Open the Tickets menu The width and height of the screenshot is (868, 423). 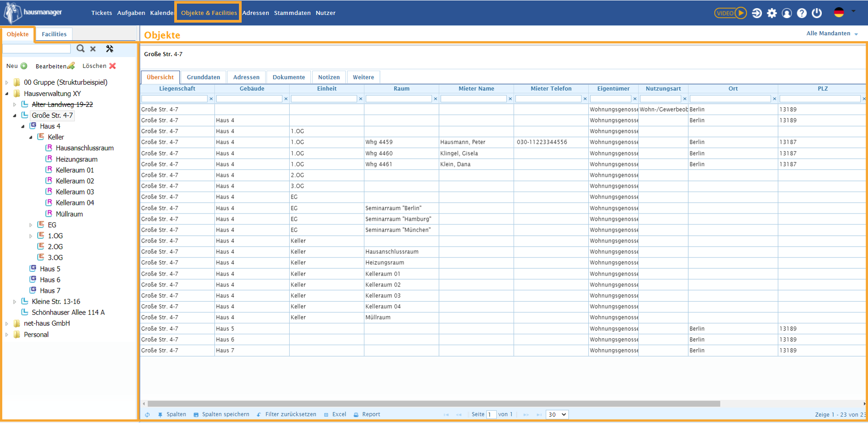pyautogui.click(x=101, y=13)
